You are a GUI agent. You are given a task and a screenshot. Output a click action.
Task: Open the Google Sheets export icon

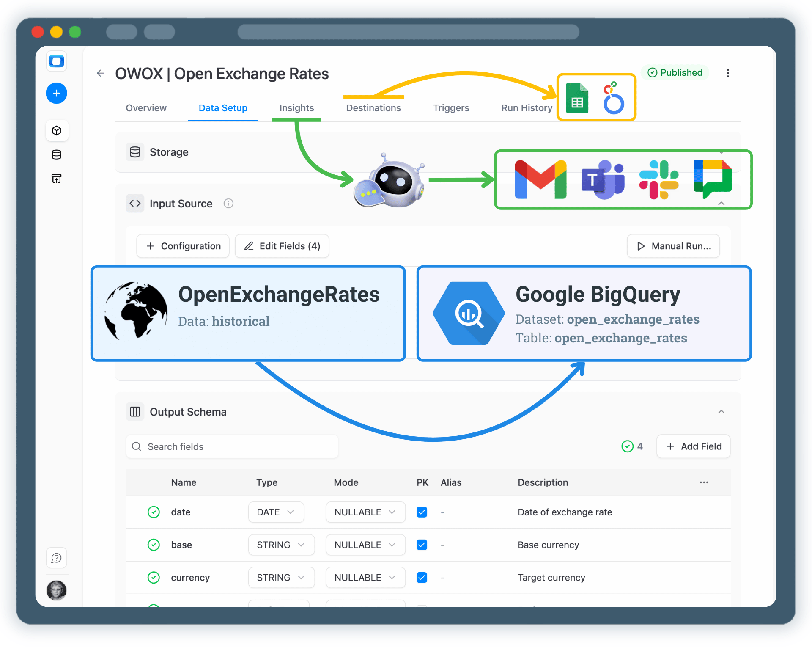coord(576,98)
